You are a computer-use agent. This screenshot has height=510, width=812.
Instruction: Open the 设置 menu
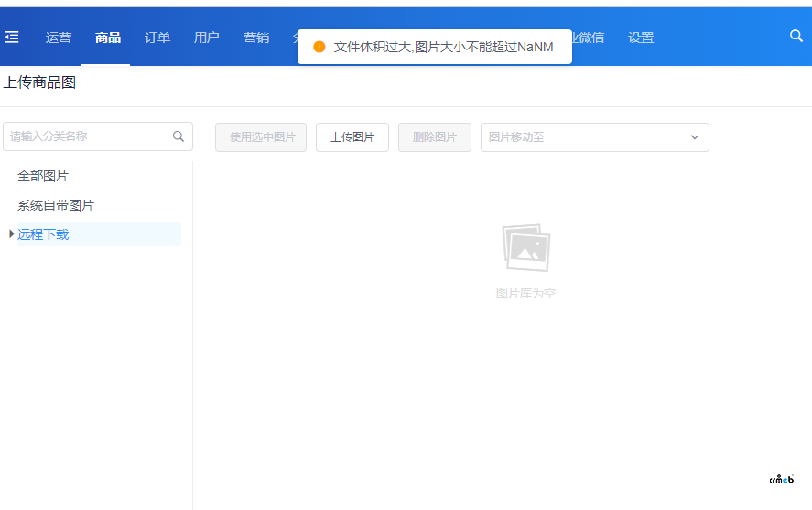(641, 38)
